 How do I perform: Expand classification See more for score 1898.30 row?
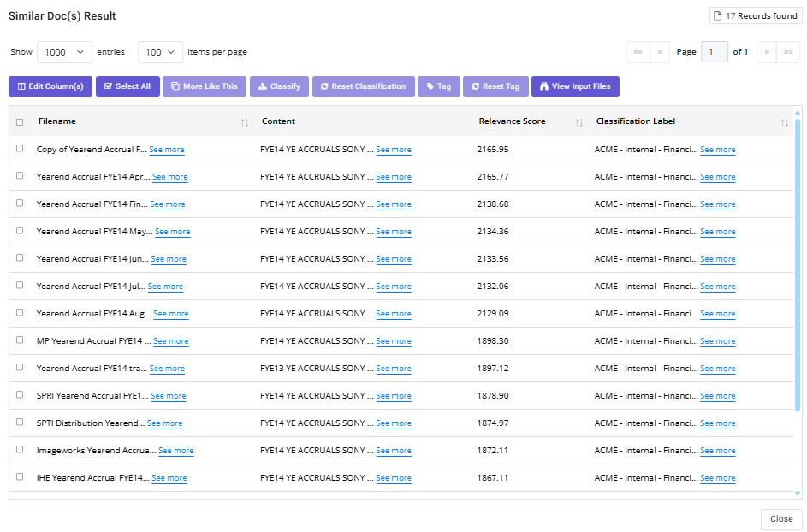(x=718, y=341)
